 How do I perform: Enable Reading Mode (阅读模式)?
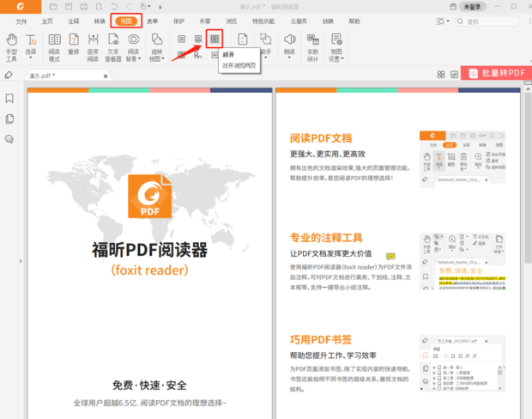(54, 47)
